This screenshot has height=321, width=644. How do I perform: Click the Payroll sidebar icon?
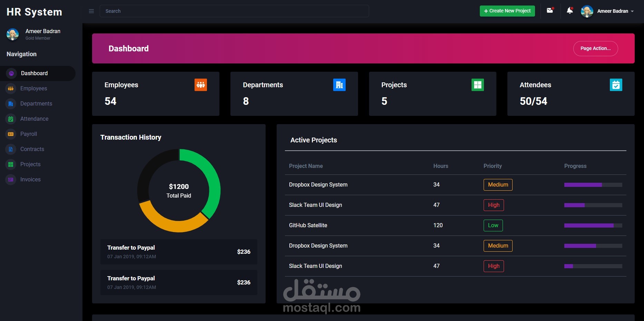[11, 134]
